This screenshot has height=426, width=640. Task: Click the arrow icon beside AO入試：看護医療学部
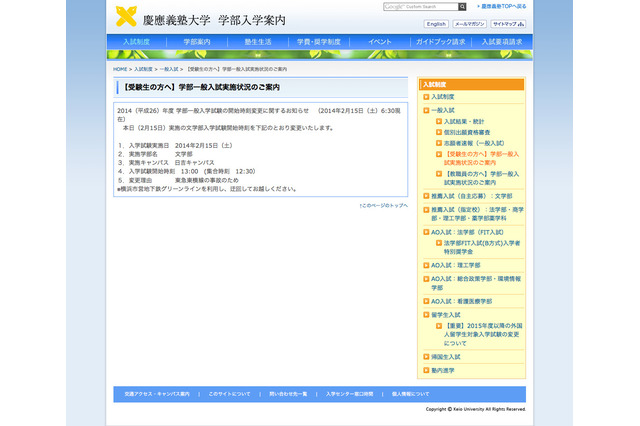coord(426,302)
